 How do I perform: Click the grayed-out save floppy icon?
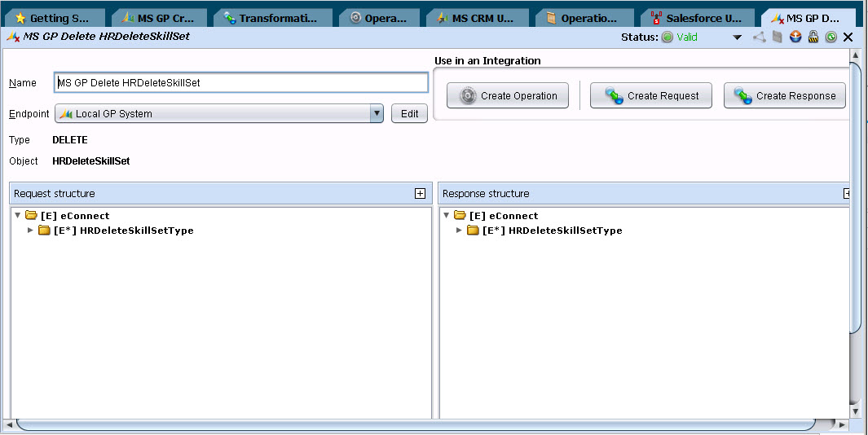click(x=778, y=37)
